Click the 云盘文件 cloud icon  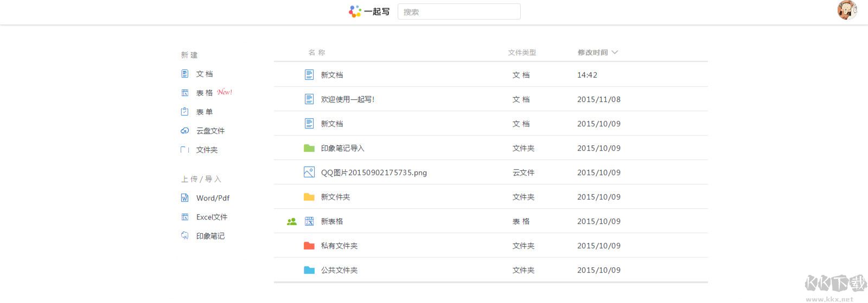pyautogui.click(x=184, y=131)
